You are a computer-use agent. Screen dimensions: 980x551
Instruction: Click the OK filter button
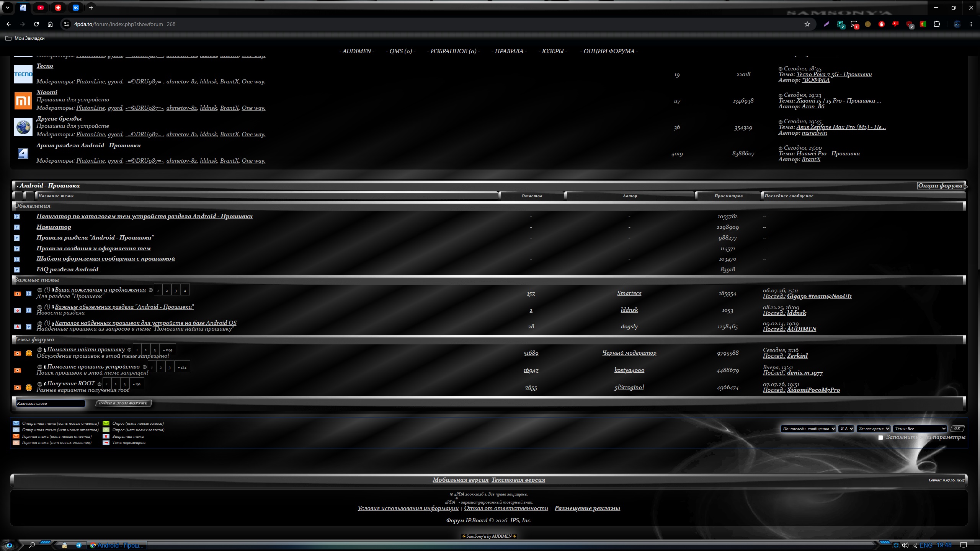point(957,429)
